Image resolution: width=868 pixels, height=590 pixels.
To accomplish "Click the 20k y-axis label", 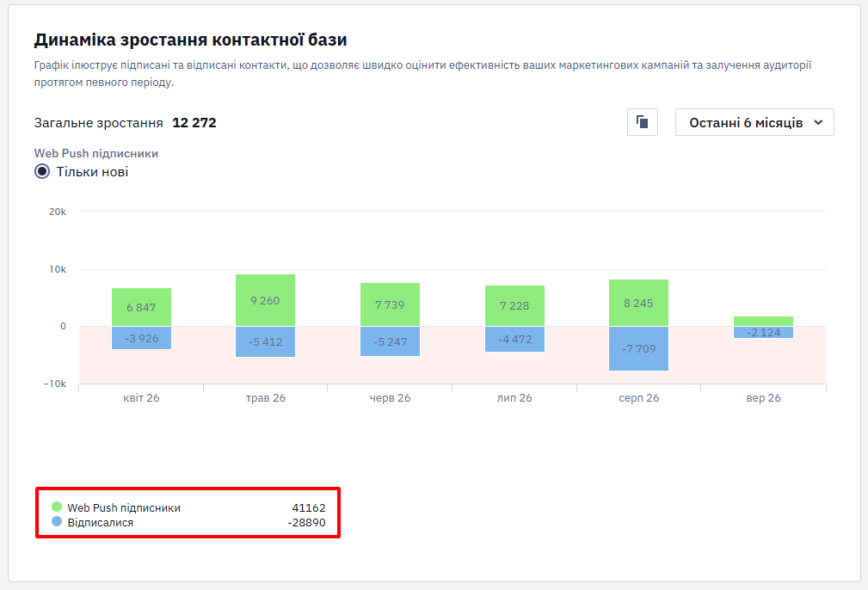I will [58, 212].
